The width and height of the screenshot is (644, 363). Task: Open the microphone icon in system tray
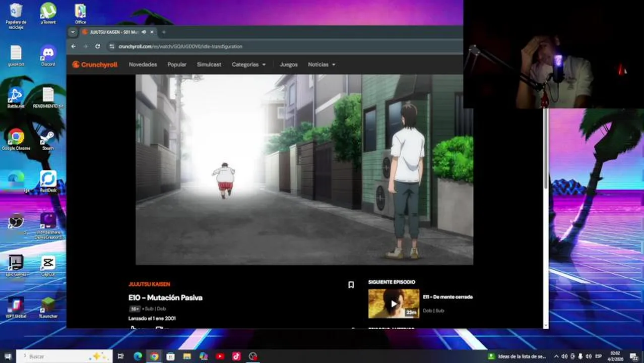pyautogui.click(x=581, y=356)
